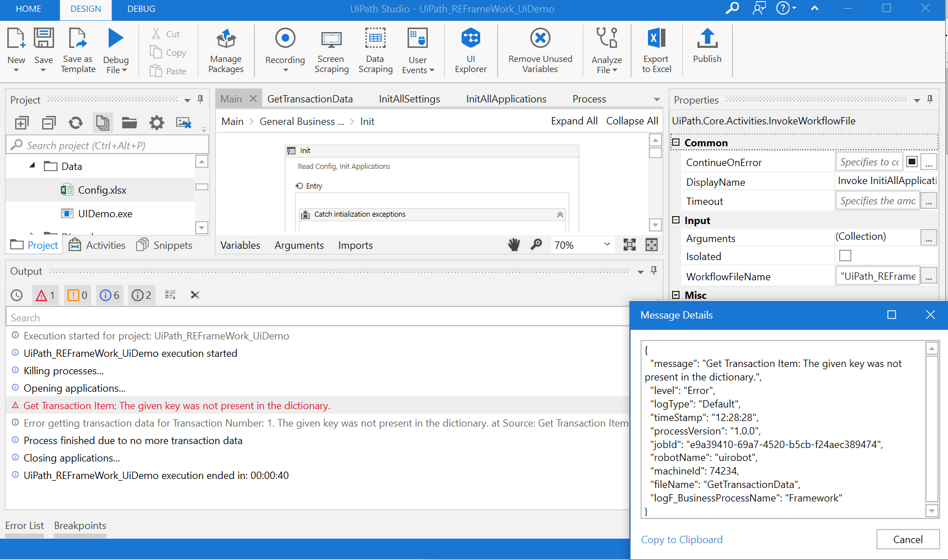Select Config.xlsx in the project tree

click(x=102, y=190)
